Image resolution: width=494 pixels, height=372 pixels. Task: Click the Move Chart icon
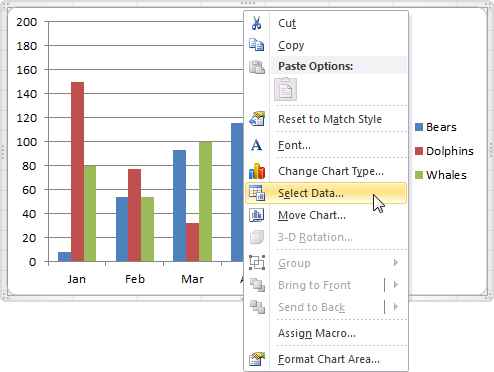pos(257,215)
